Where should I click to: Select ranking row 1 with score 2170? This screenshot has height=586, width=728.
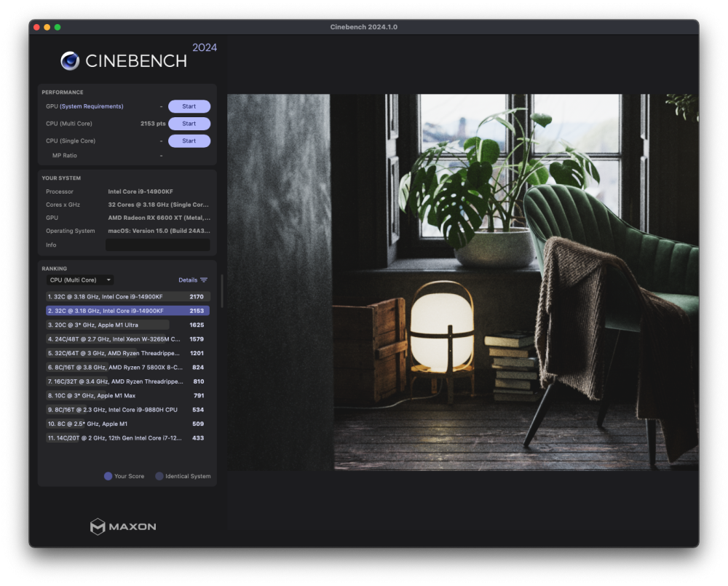127,297
